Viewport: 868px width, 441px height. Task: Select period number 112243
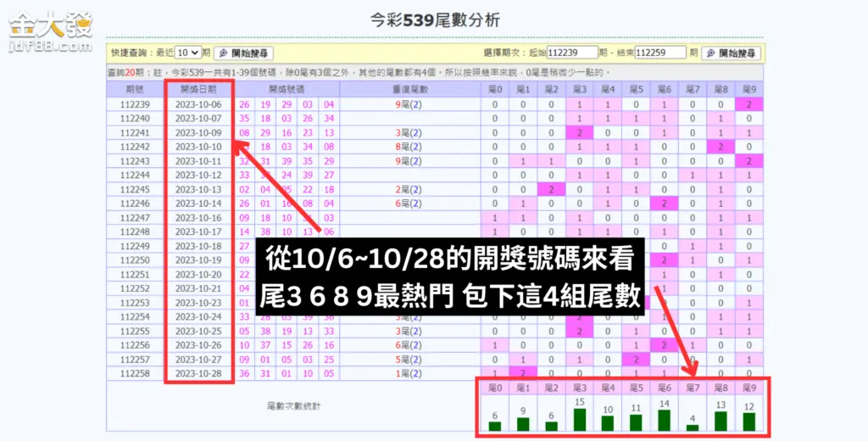coord(135,161)
